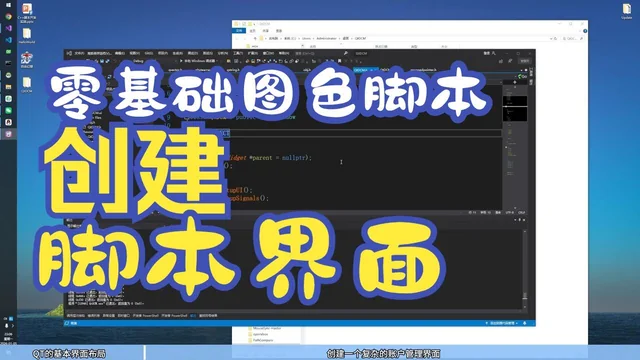Open blue VS Code taskbar icon
The width and height of the screenshot is (640, 360).
point(8,40)
